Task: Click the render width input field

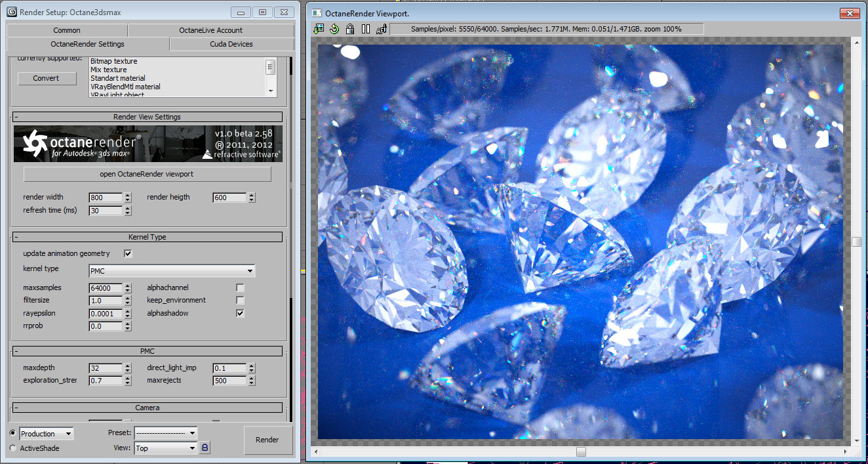Action: [106, 198]
